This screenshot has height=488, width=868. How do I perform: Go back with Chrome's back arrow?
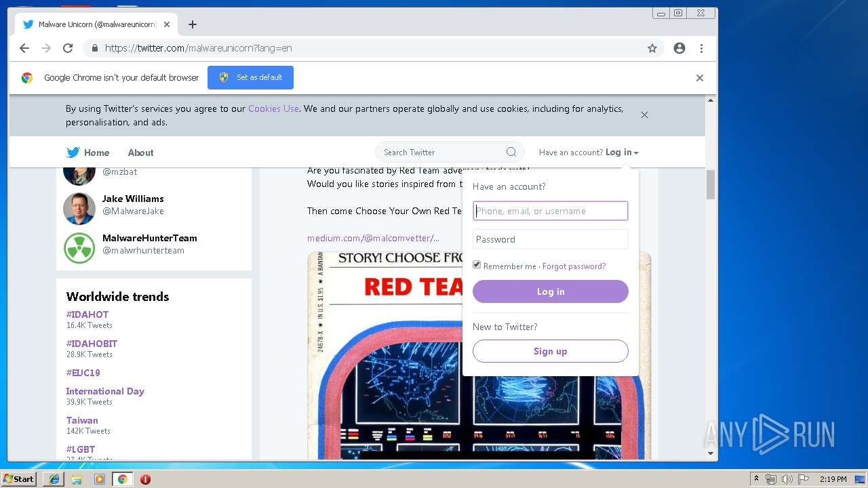pos(24,48)
